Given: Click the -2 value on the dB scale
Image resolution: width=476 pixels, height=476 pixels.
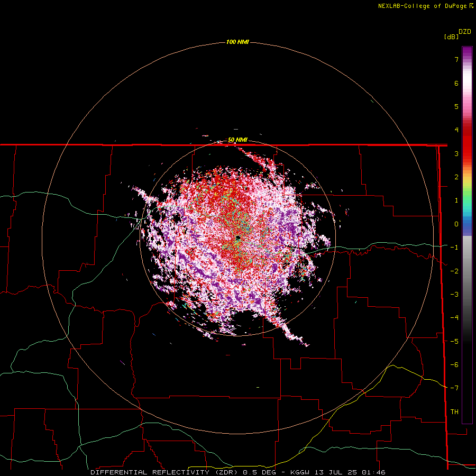Looking at the screenshot, I should click(x=454, y=271).
